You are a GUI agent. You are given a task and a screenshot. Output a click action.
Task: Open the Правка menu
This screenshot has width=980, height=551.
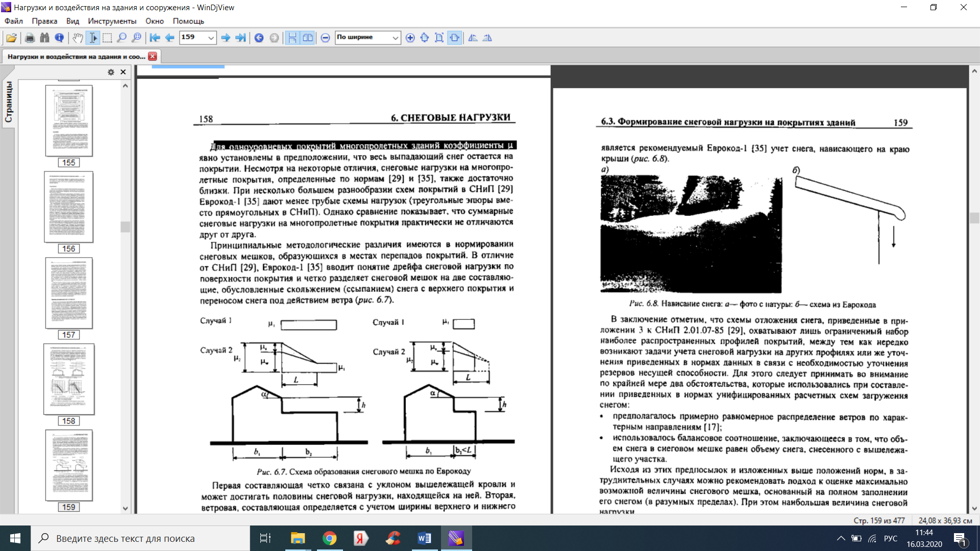pos(44,21)
